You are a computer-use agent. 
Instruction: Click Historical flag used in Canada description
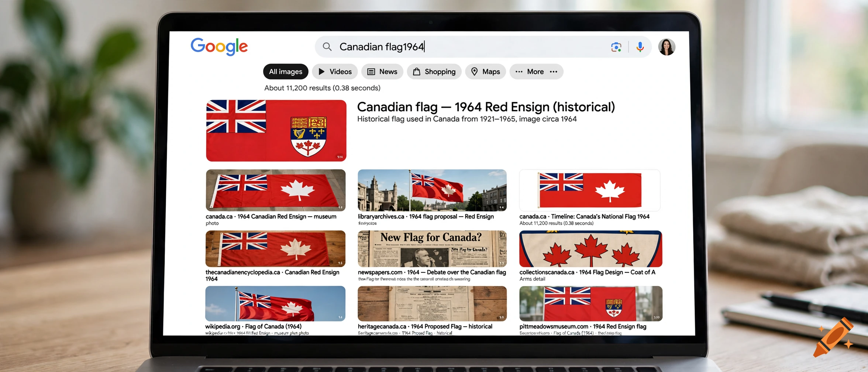coord(467,119)
